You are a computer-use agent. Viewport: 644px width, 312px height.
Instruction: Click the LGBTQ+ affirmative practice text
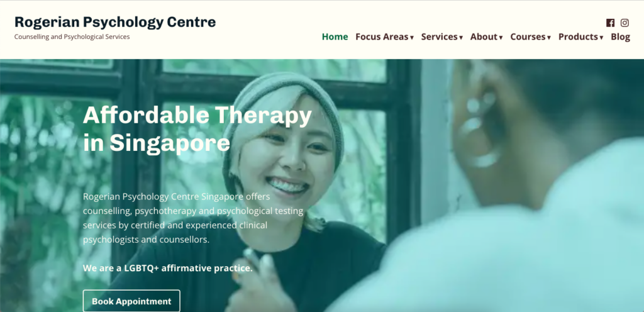[167, 268]
